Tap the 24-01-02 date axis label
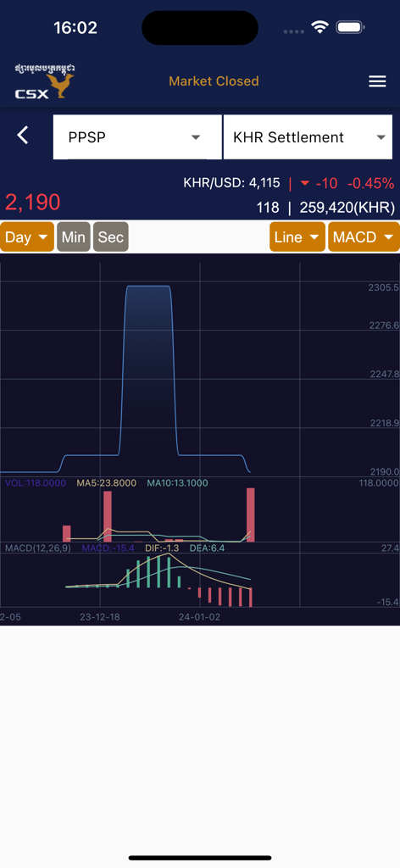This screenshot has height=868, width=400. coord(199,617)
